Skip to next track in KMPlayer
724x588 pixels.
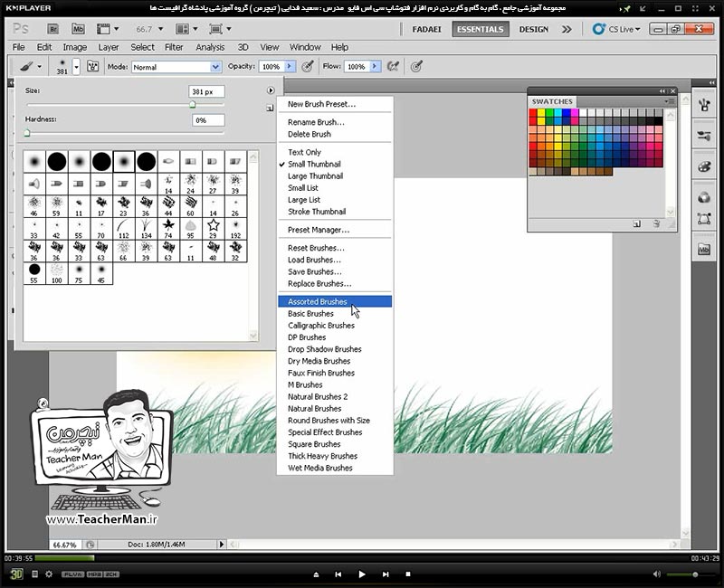(386, 574)
